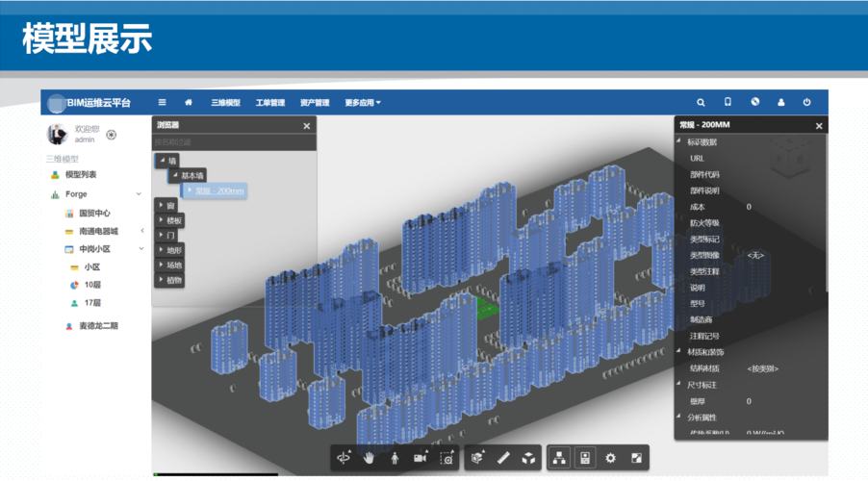Open the Section analysis tool

pyautogui.click(x=477, y=458)
